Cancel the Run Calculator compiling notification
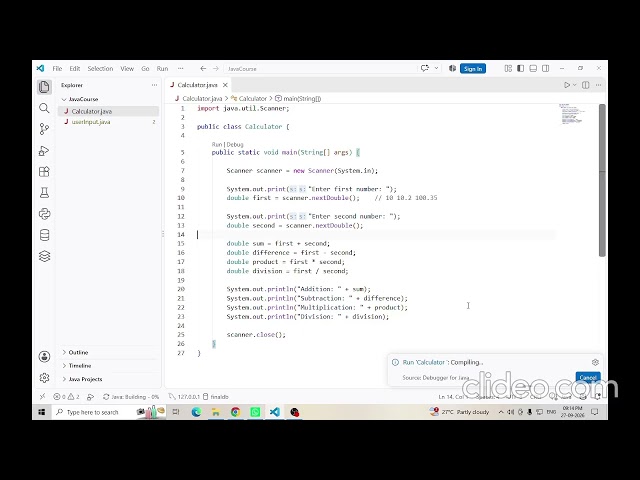This screenshot has height=480, width=640. (588, 378)
